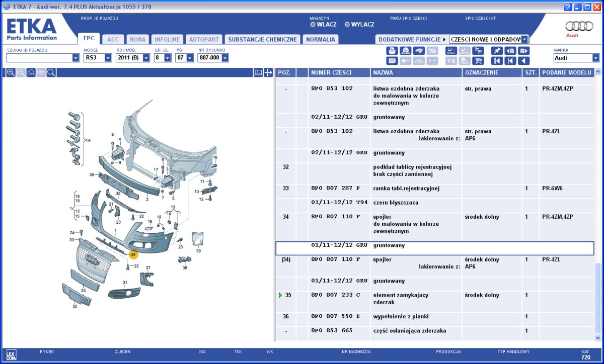Viewport: 604px width, 364px height.
Task: Click the OZNACZENIE column header
Action: pyautogui.click(x=492, y=73)
